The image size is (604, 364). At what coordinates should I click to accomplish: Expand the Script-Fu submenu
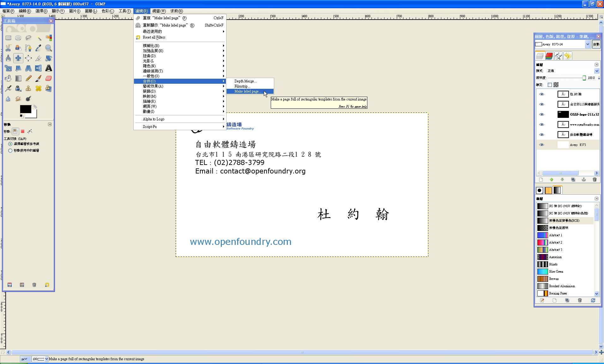pyautogui.click(x=180, y=127)
